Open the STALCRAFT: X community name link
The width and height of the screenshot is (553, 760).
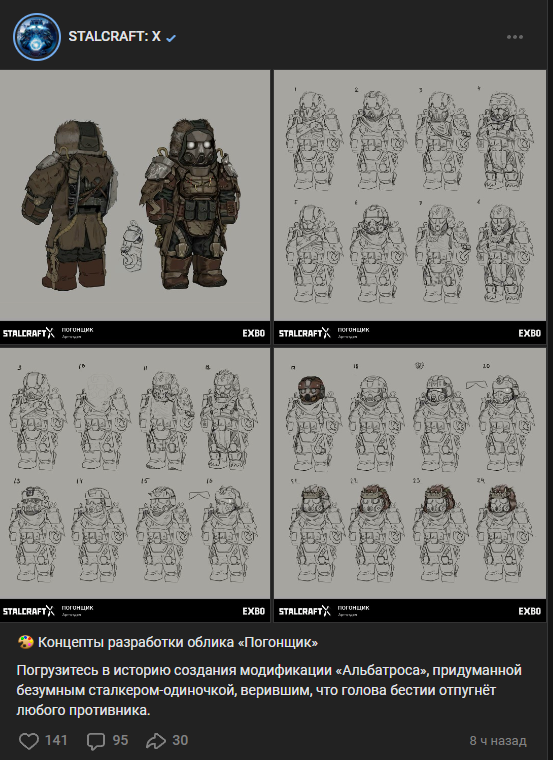coord(114,37)
